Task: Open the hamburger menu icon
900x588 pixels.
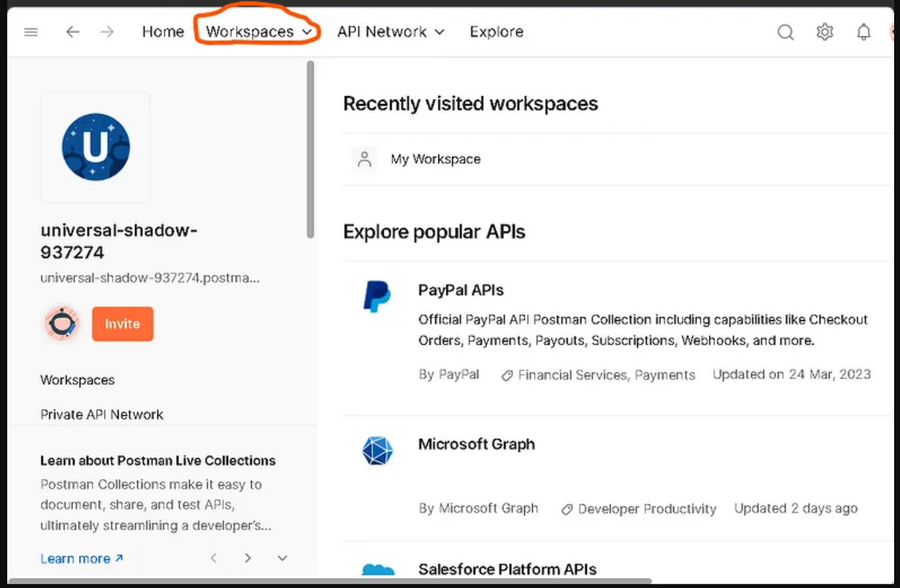Action: point(31,32)
